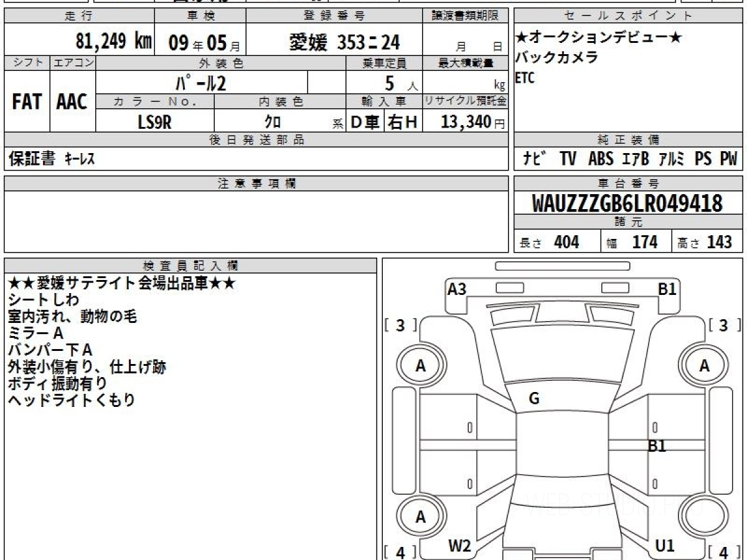Click the B1 mark on the right door
Image resolution: width=747 pixels, height=560 pixels.
[x=657, y=446]
